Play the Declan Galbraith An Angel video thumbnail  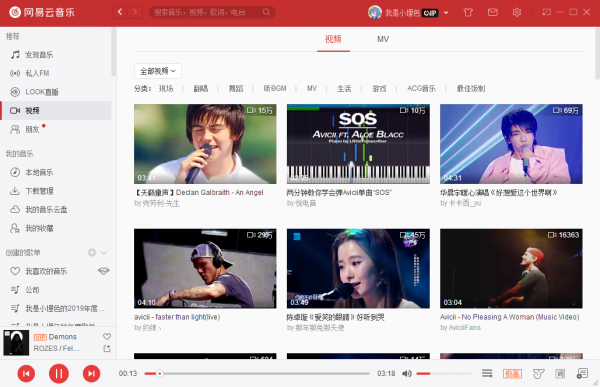click(x=205, y=144)
